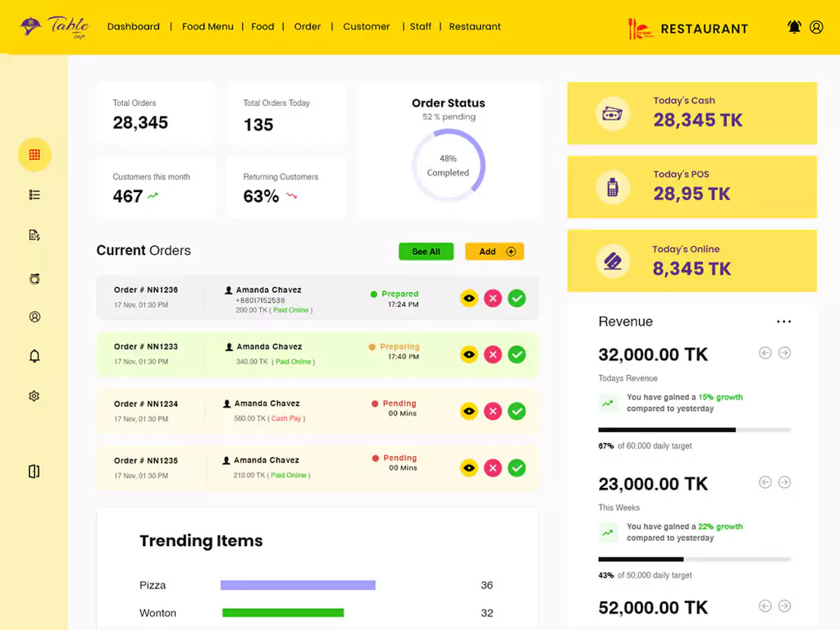
Task: Click the Order Status completion ring chart
Action: 448,166
